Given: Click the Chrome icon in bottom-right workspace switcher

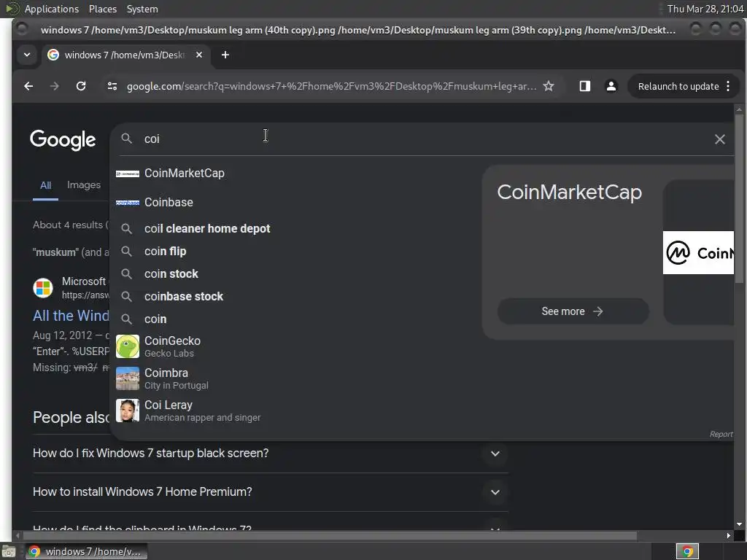Looking at the screenshot, I should pyautogui.click(x=687, y=551).
